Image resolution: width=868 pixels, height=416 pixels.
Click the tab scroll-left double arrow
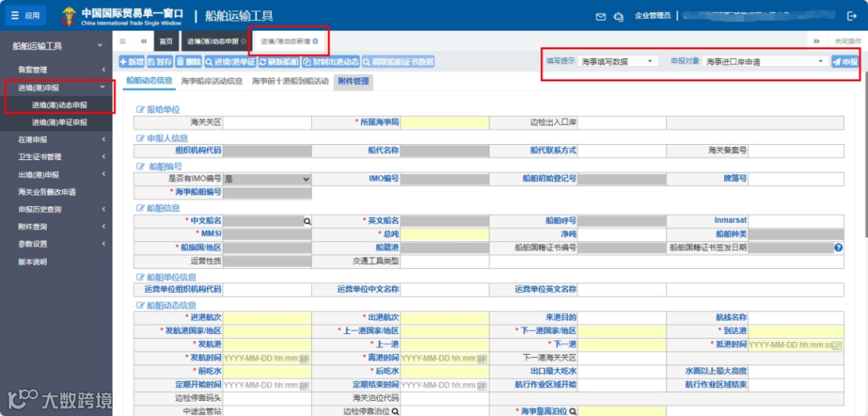click(x=143, y=42)
